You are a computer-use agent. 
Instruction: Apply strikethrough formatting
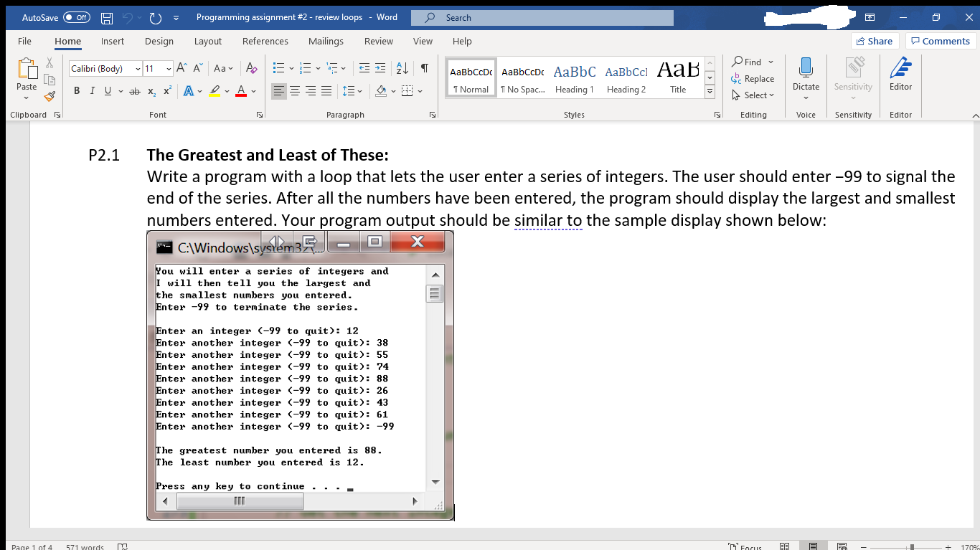pos(133,90)
